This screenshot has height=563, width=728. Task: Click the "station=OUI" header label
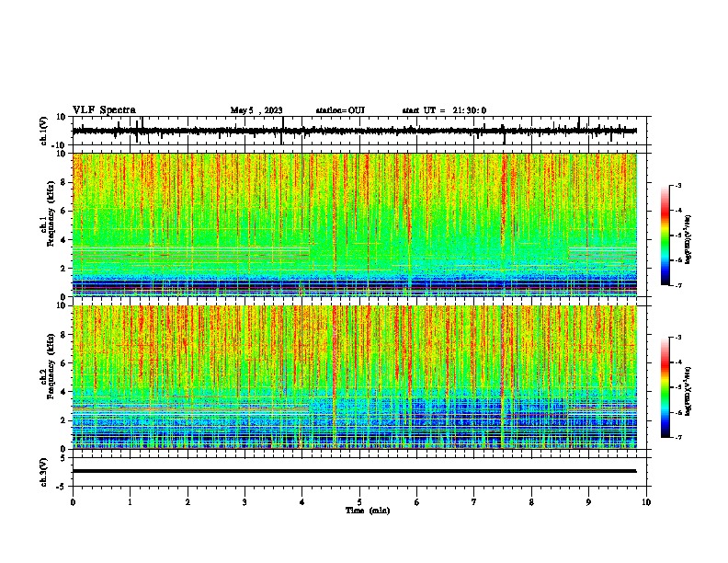coord(340,110)
